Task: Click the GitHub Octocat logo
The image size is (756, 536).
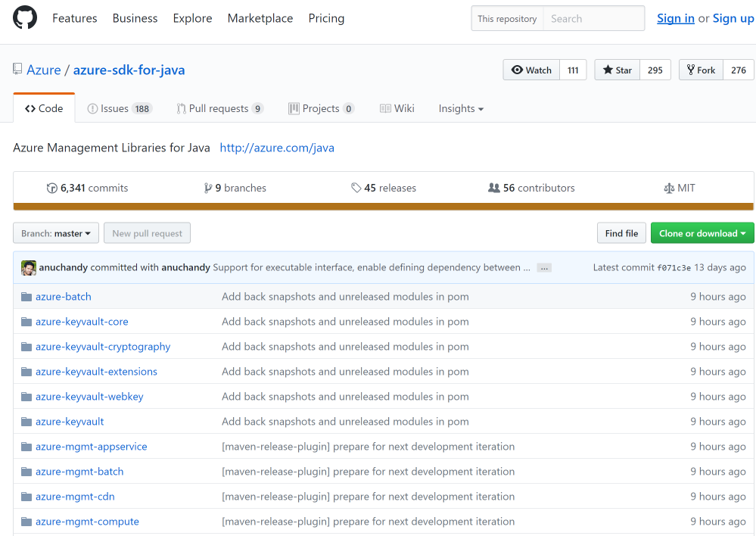Action: pos(24,17)
